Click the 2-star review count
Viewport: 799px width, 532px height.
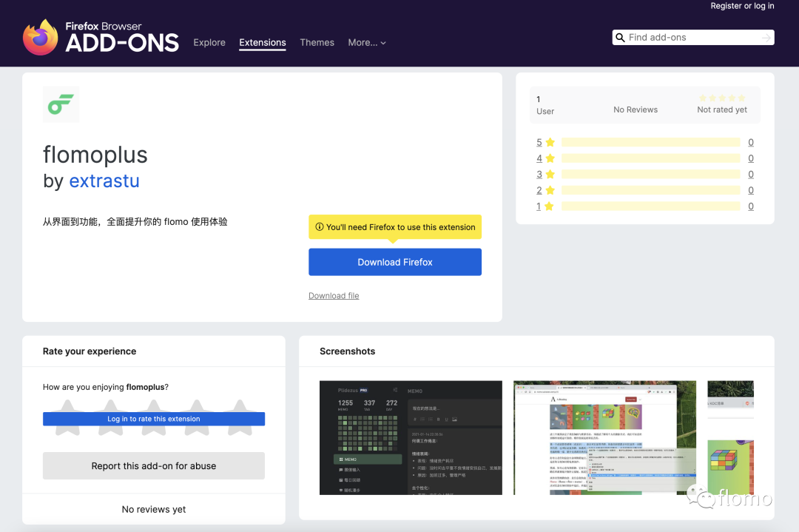[x=751, y=190]
